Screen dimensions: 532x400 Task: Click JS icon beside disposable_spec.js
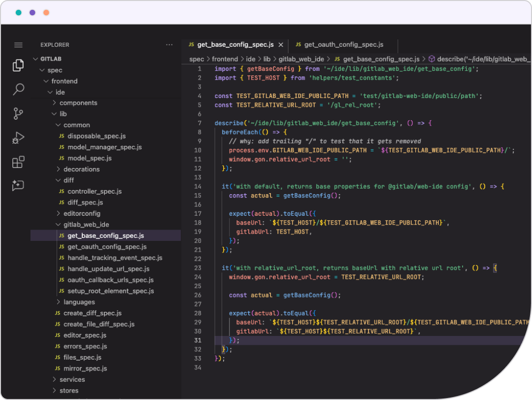(x=62, y=136)
